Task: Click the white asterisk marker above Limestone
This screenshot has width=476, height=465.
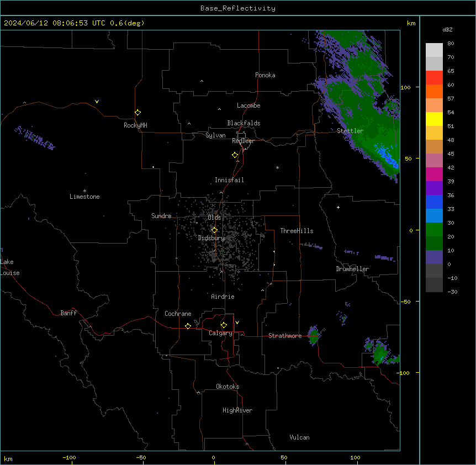Action: (x=84, y=191)
